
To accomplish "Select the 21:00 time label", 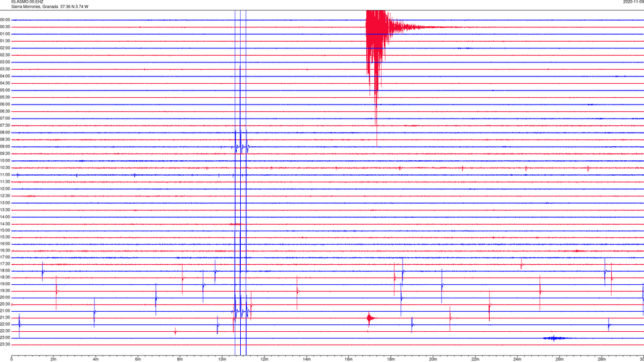I will (5, 310).
